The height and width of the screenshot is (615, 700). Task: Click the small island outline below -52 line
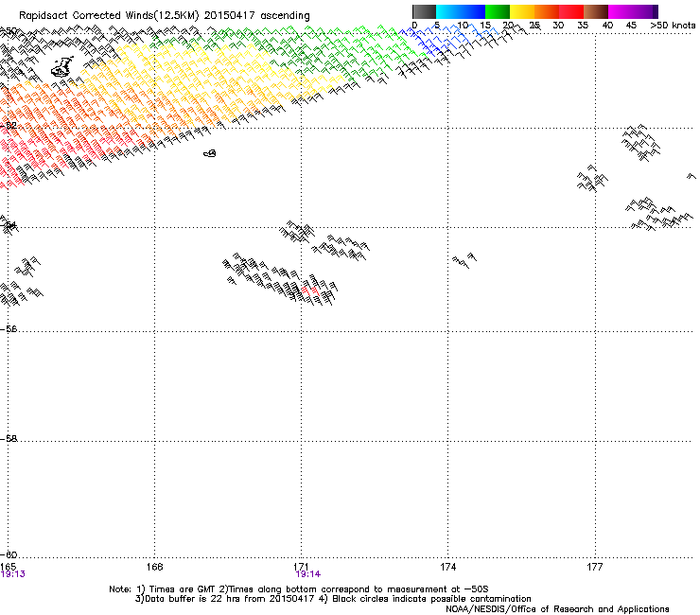tap(210, 153)
